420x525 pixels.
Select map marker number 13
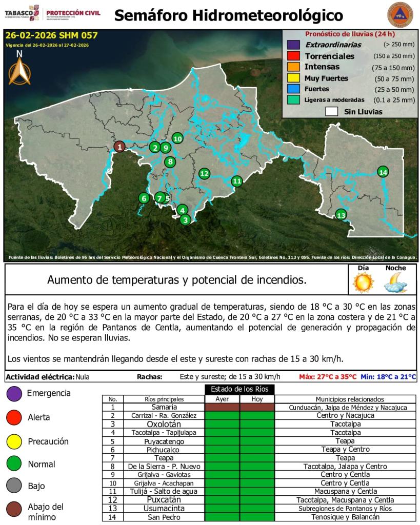click(x=341, y=215)
